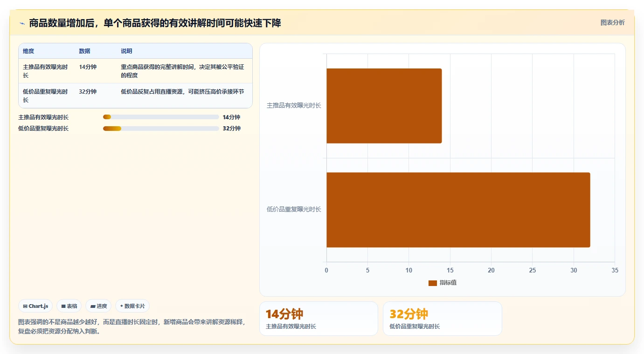The height and width of the screenshot is (354, 644).
Task: Click the x-axis tick label 35
Action: pos(615,271)
